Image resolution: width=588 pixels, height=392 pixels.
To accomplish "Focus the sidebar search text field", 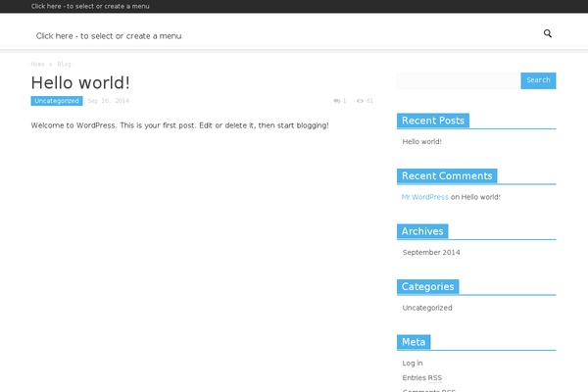I will pos(458,80).
